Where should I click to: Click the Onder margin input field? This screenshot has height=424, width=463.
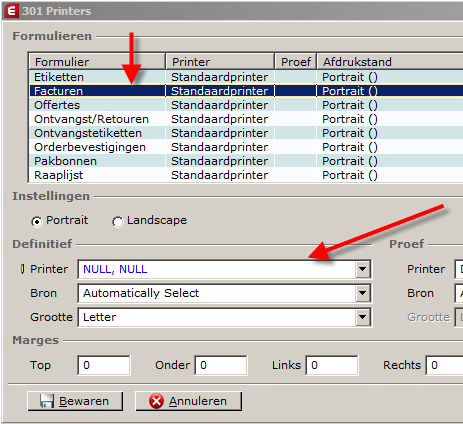[221, 365]
